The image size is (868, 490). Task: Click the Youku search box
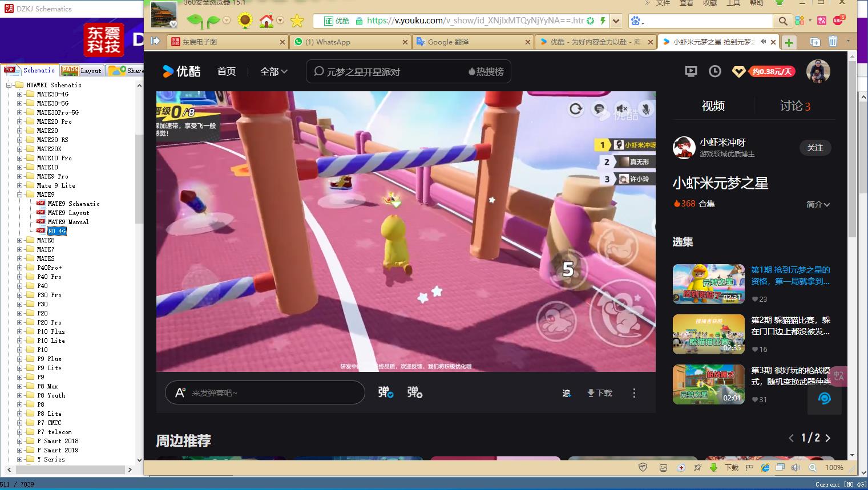point(408,71)
